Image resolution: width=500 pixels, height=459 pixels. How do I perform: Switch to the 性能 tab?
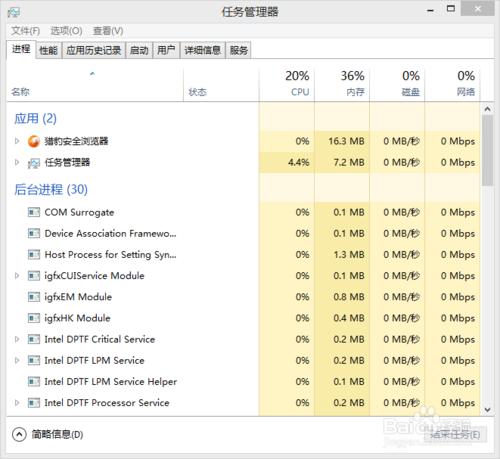coord(48,50)
